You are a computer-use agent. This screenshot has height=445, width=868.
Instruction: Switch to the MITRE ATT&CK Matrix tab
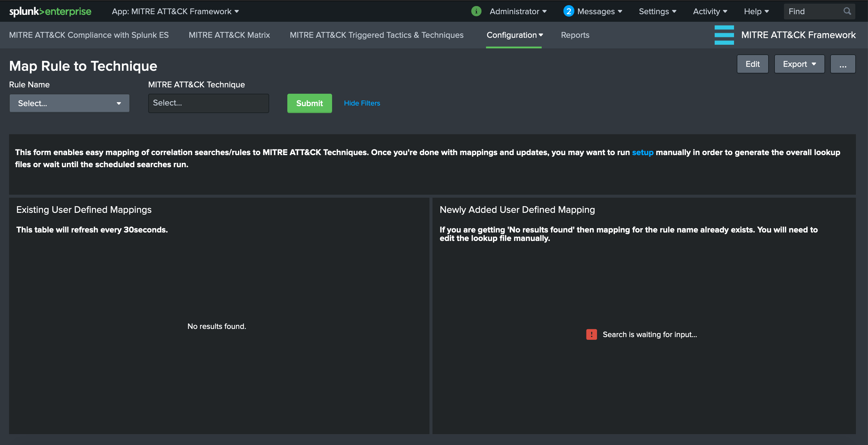(229, 35)
